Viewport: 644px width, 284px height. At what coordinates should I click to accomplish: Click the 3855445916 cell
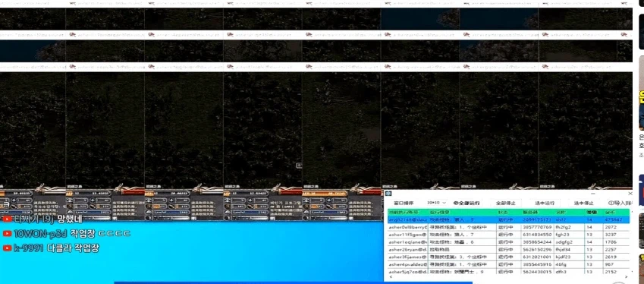(x=537, y=264)
